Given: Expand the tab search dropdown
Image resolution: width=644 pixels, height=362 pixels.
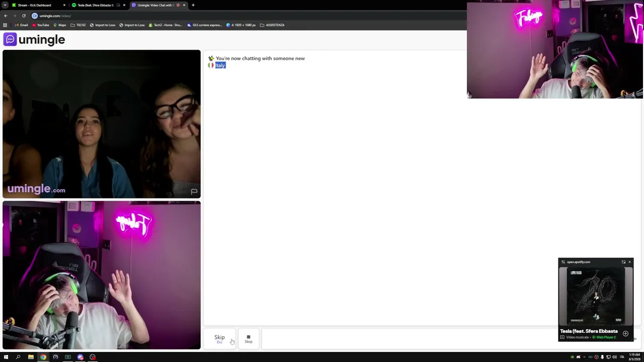Looking at the screenshot, I should (x=5, y=5).
